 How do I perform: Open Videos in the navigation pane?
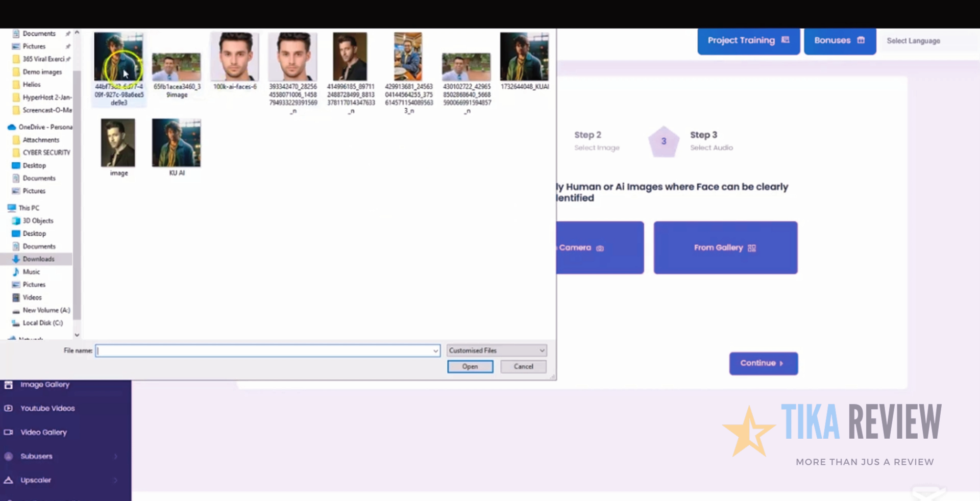coord(32,297)
